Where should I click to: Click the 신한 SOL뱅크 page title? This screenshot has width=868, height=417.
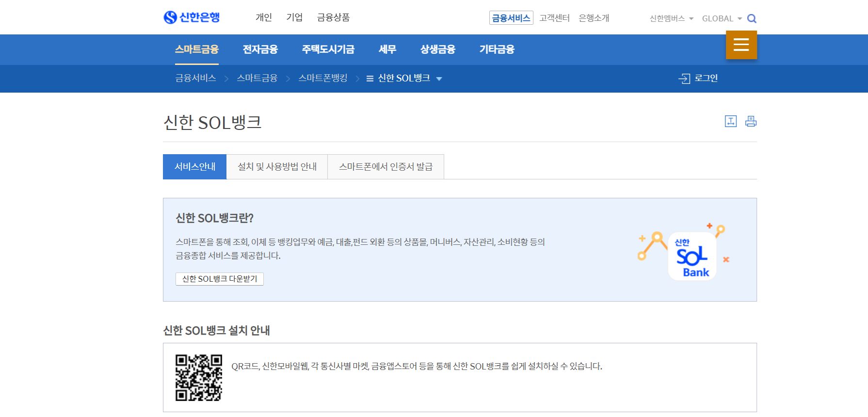click(x=212, y=122)
